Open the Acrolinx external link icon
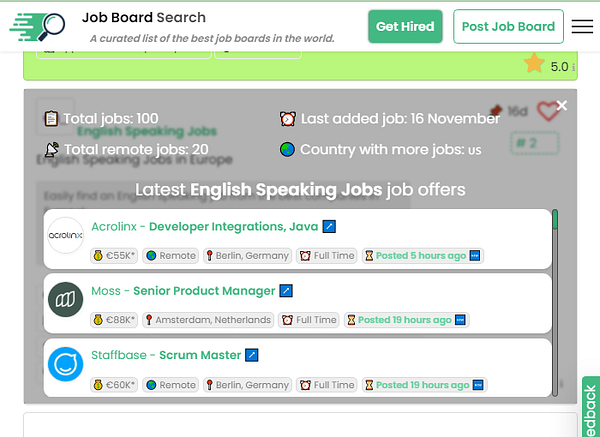This screenshot has height=437, width=600. click(329, 227)
